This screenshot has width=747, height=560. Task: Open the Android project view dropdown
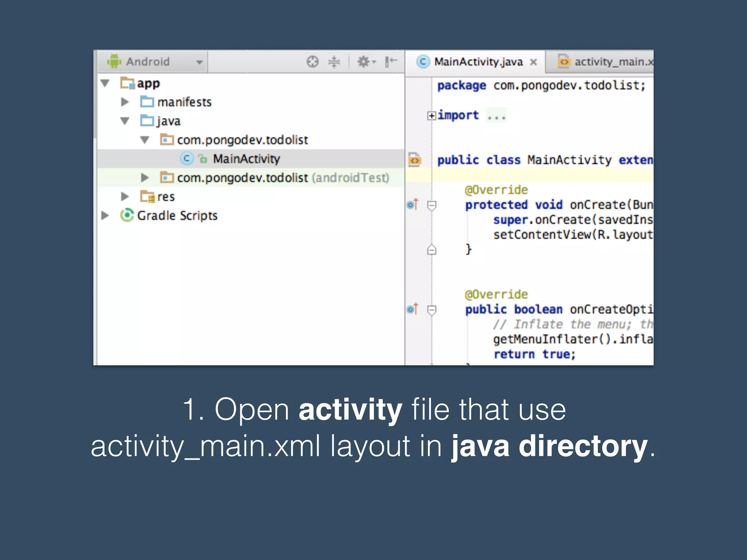[153, 62]
